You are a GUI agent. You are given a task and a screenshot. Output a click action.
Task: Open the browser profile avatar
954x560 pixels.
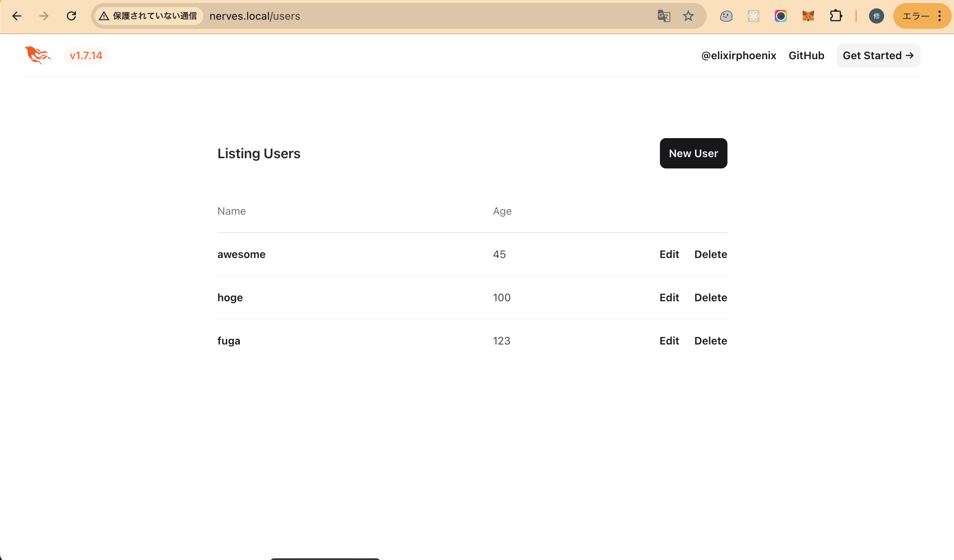[x=876, y=16]
